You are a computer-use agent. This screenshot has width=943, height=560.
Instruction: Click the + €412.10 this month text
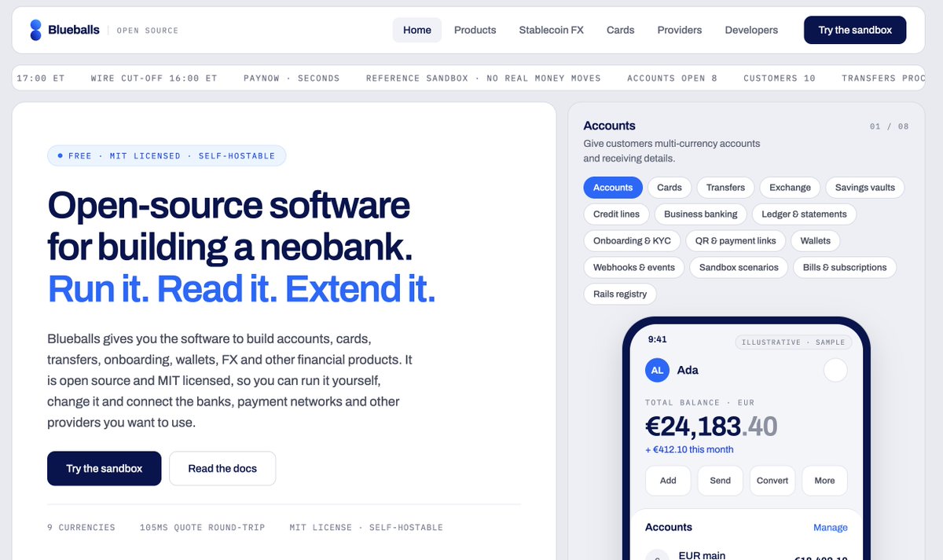689,450
